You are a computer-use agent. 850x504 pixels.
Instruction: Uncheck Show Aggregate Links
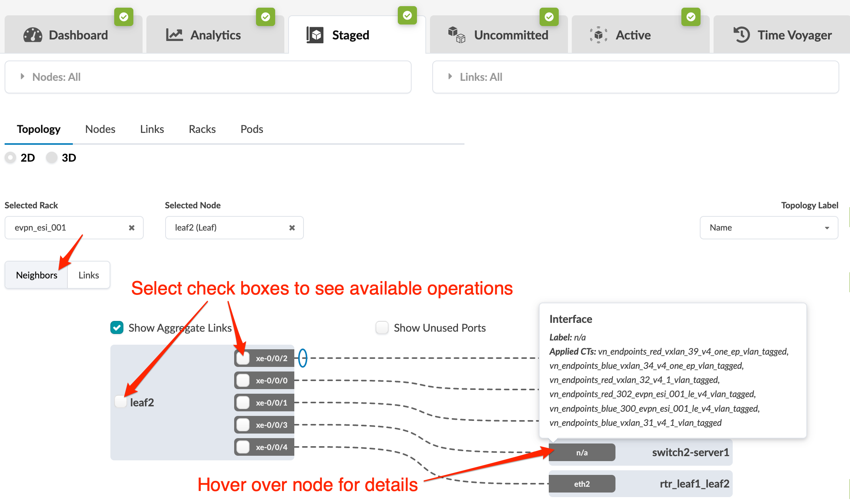coord(117,328)
